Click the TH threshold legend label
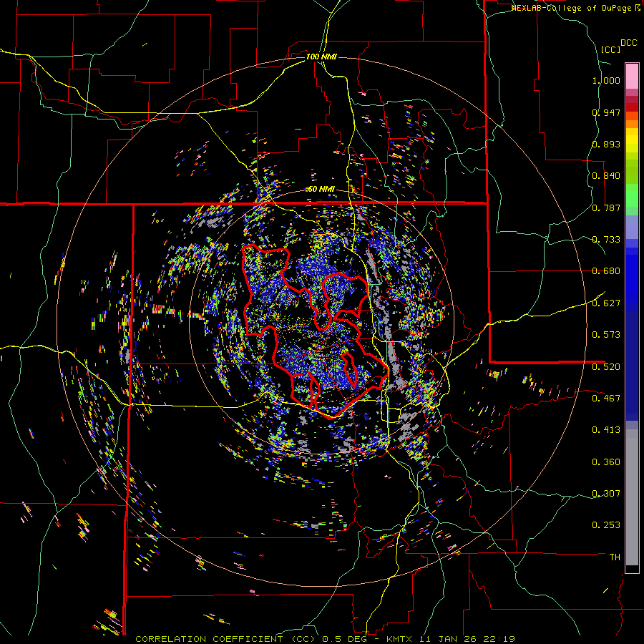This screenshot has width=644, height=644. pos(615,557)
